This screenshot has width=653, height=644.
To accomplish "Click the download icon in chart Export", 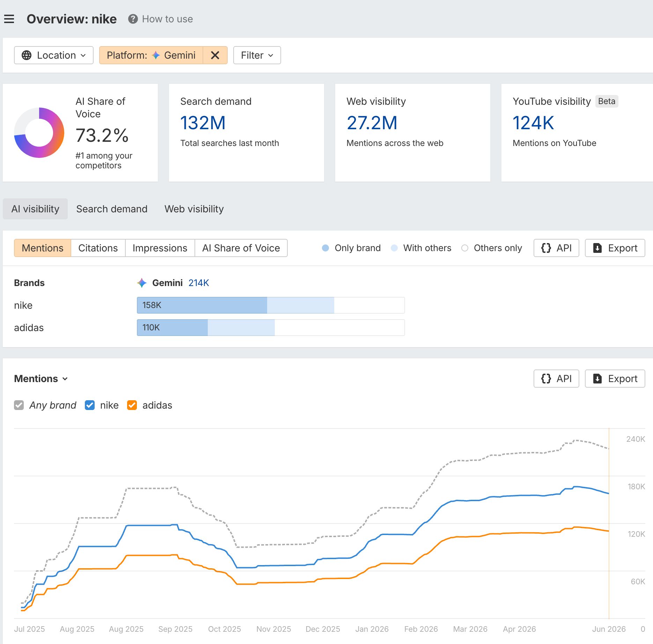I will point(597,379).
